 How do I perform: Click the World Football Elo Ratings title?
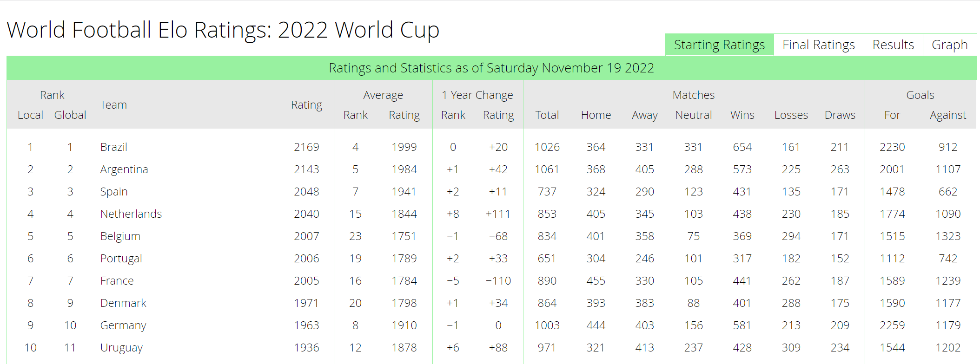[x=223, y=30]
